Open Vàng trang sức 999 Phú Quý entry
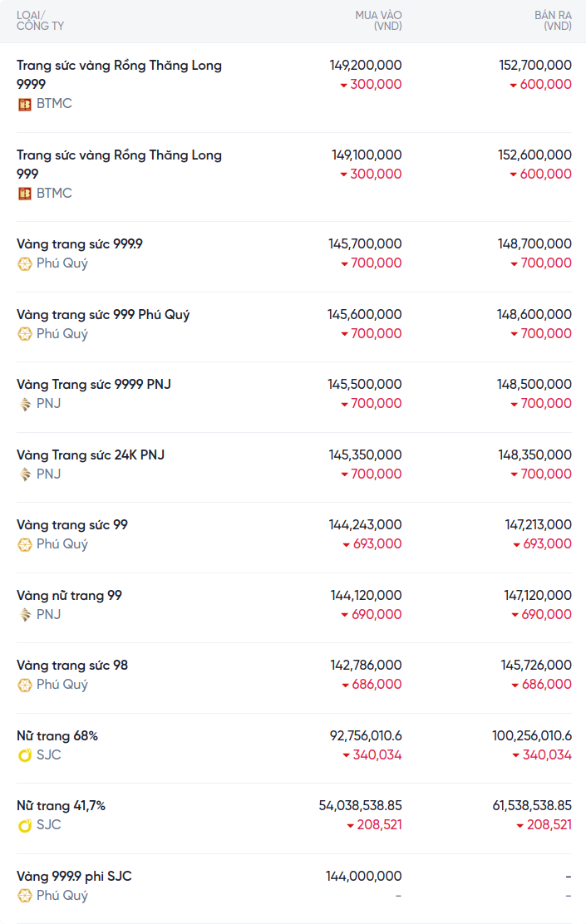This screenshot has width=586, height=924. point(103,315)
